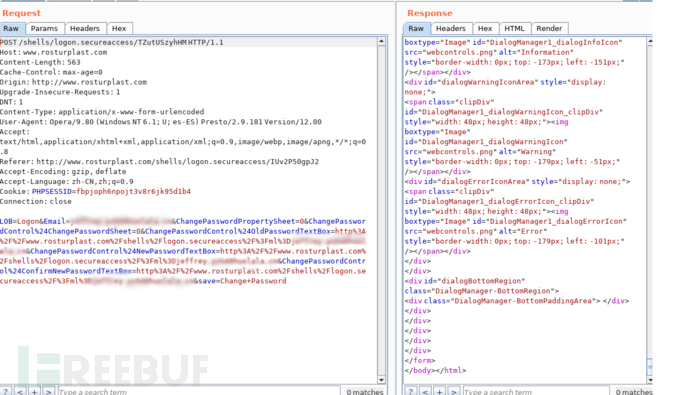
Task: Click the Request '0 matches' counter
Action: [x=364, y=391]
